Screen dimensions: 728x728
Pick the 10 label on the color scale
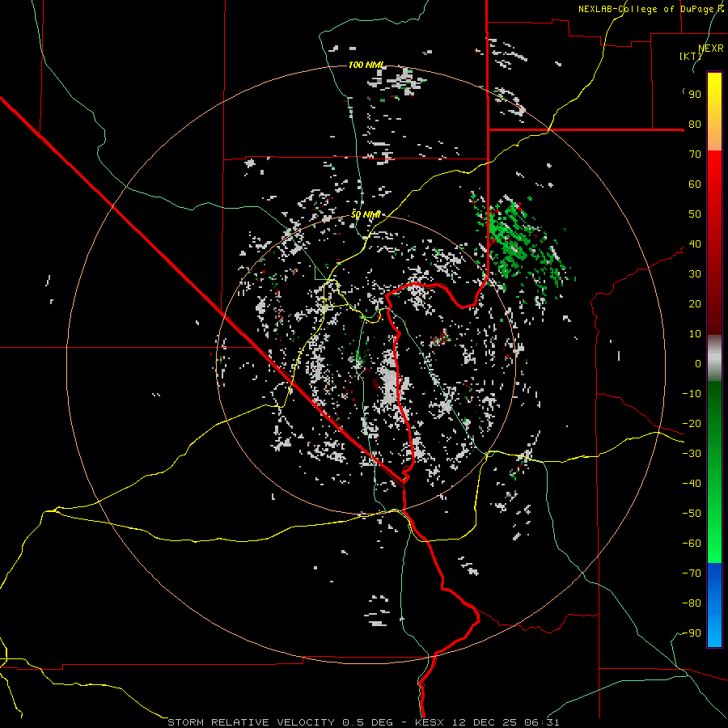[695, 334]
